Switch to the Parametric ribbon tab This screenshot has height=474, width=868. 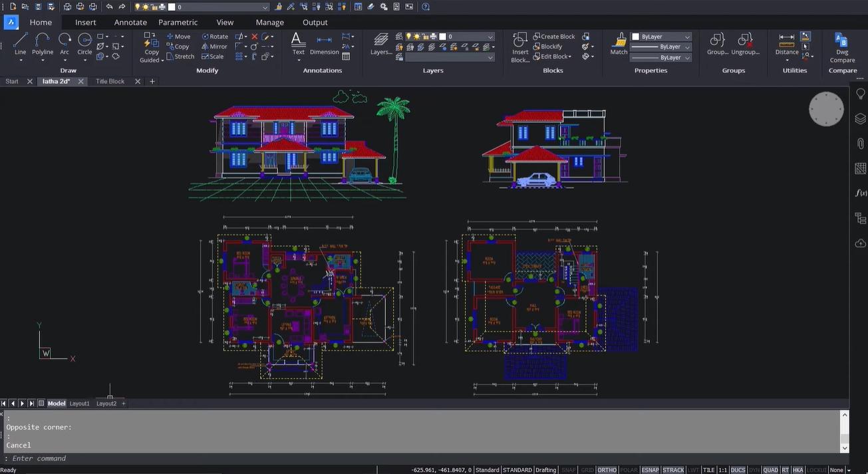coord(177,22)
